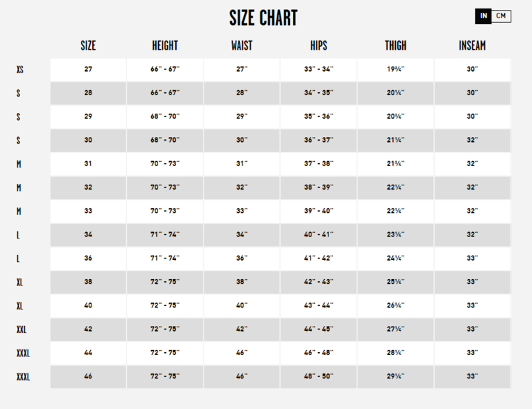Select the size 34 cell
Image resolution: width=532 pixels, height=409 pixels.
pyautogui.click(x=88, y=235)
